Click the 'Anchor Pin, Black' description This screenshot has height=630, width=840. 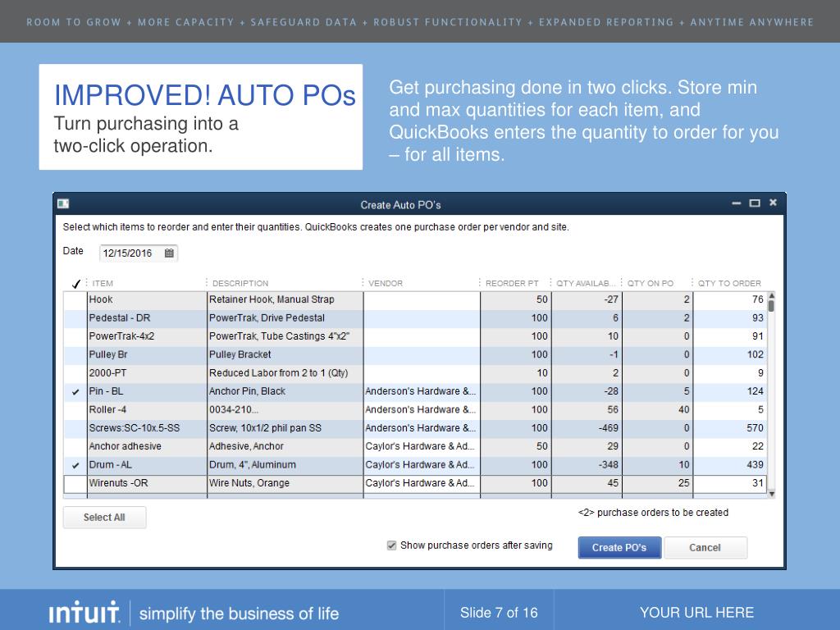coord(285,391)
